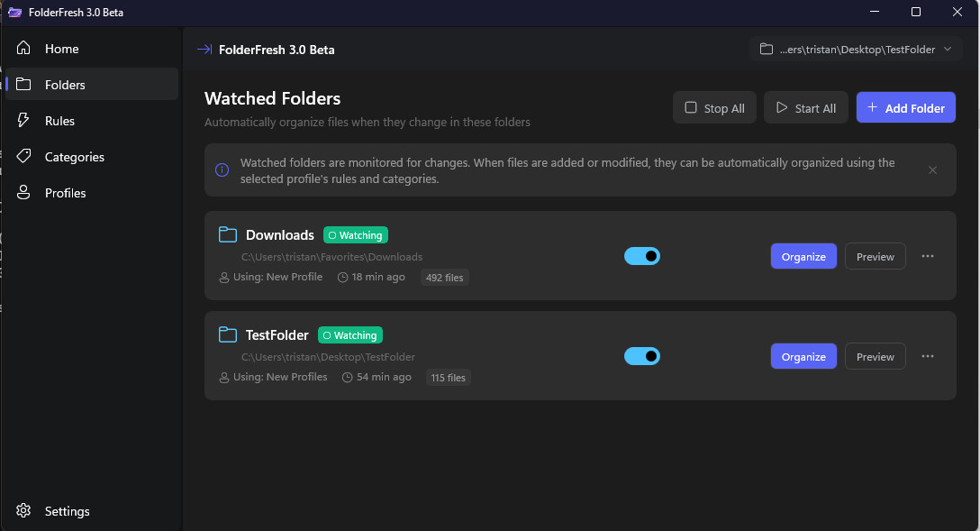Click the Stop All button
Image resolution: width=980 pixels, height=531 pixels.
pyautogui.click(x=714, y=108)
